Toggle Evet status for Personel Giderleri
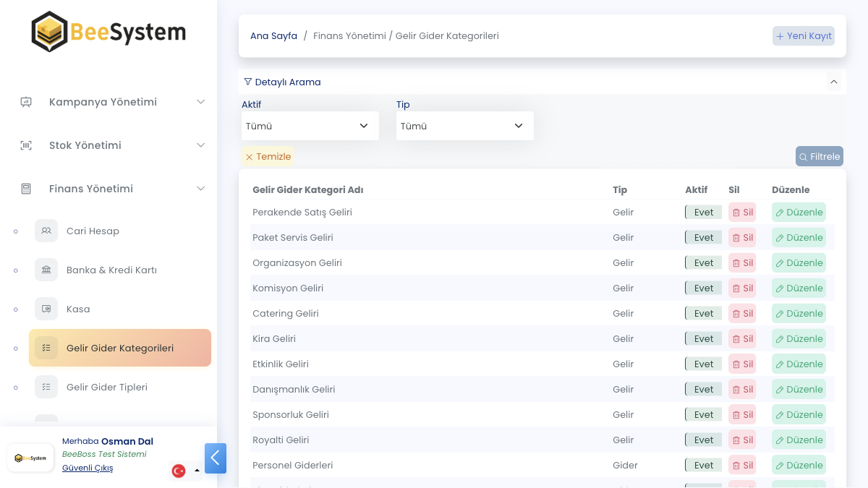868x488 pixels. click(x=703, y=466)
